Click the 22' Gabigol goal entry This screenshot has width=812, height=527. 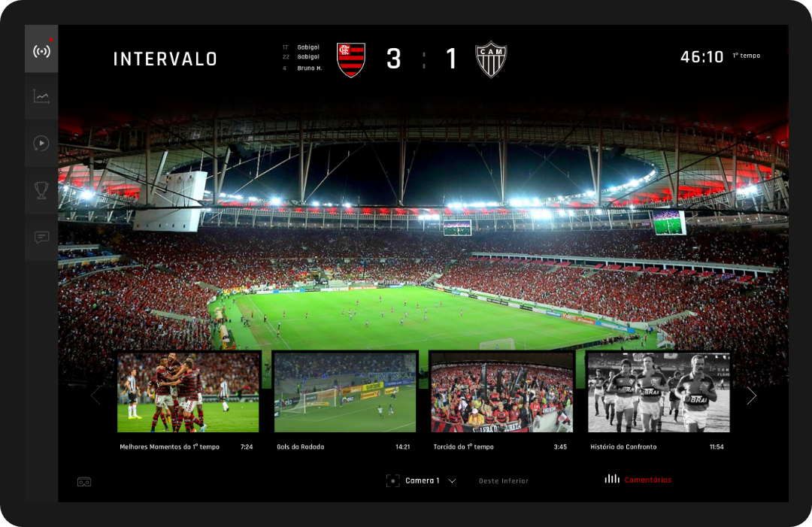301,57
